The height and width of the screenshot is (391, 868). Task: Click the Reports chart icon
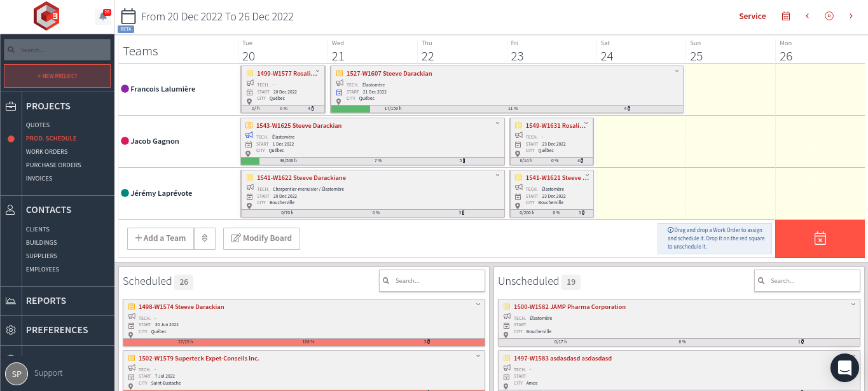click(11, 301)
